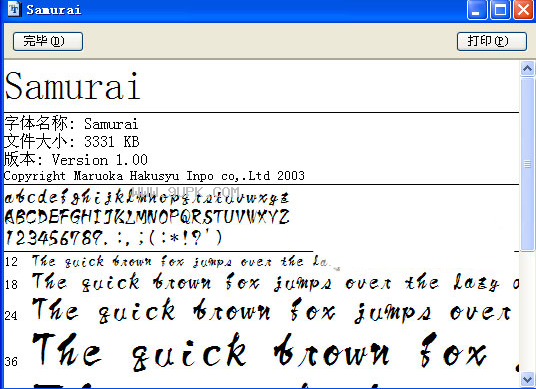
Task: Click the lowercase alphabet sample row
Action: click(x=147, y=198)
